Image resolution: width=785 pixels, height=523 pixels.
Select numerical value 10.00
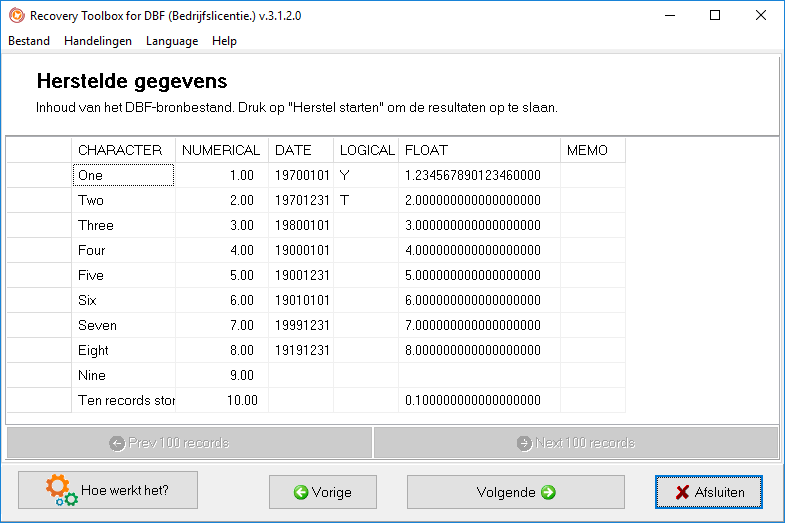click(x=222, y=400)
